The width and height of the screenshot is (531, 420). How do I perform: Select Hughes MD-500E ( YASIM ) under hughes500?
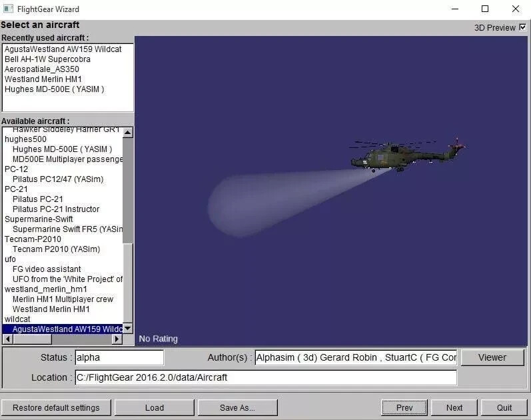63,149
